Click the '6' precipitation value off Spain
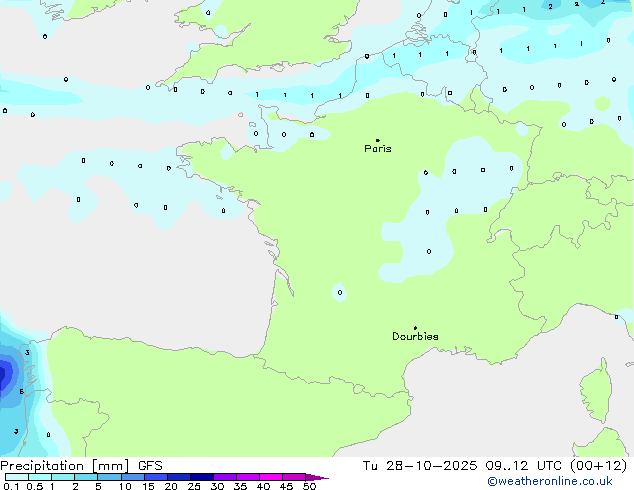Screen dimensions: 634x490 tap(21, 391)
